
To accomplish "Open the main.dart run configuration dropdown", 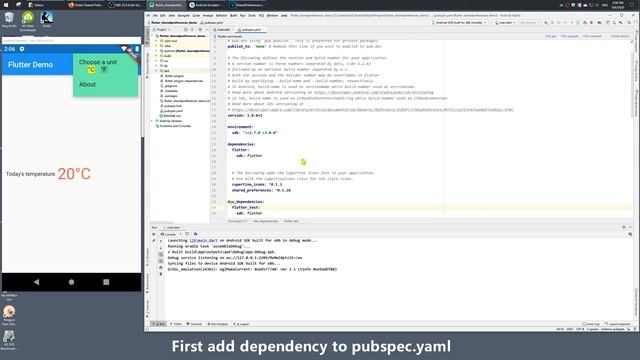I will click(505, 23).
